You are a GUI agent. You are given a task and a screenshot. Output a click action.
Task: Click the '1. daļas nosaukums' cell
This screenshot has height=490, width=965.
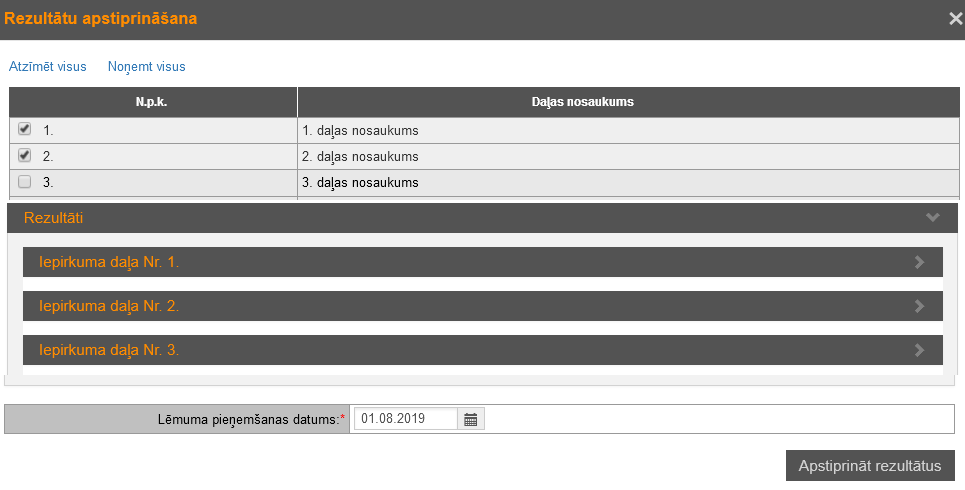point(360,130)
